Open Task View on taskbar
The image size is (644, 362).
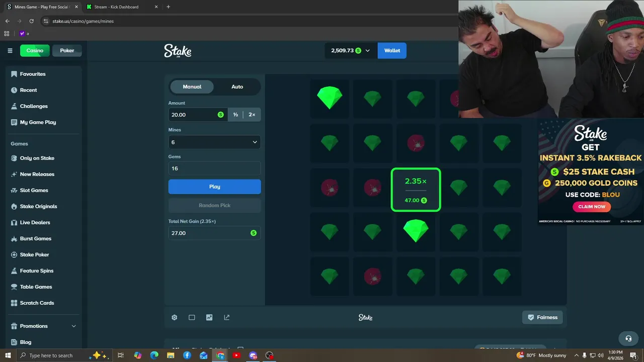point(121,355)
